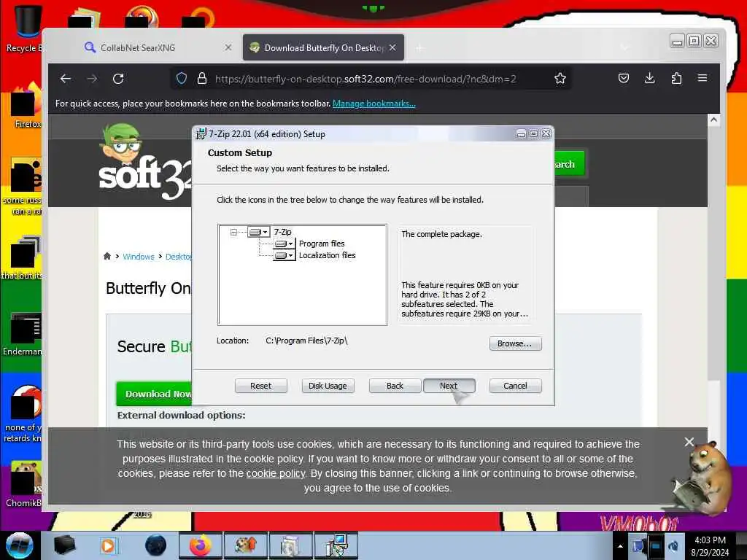The width and height of the screenshot is (747, 560).
Task: Reload the current page
Action: pyautogui.click(x=118, y=79)
